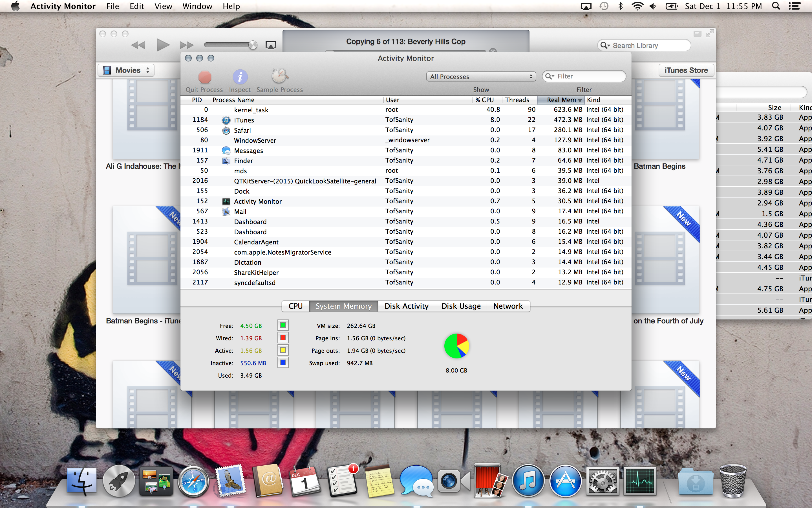Image resolution: width=812 pixels, height=508 pixels.
Task: Click the red Wired memory swatch
Action: (x=283, y=338)
